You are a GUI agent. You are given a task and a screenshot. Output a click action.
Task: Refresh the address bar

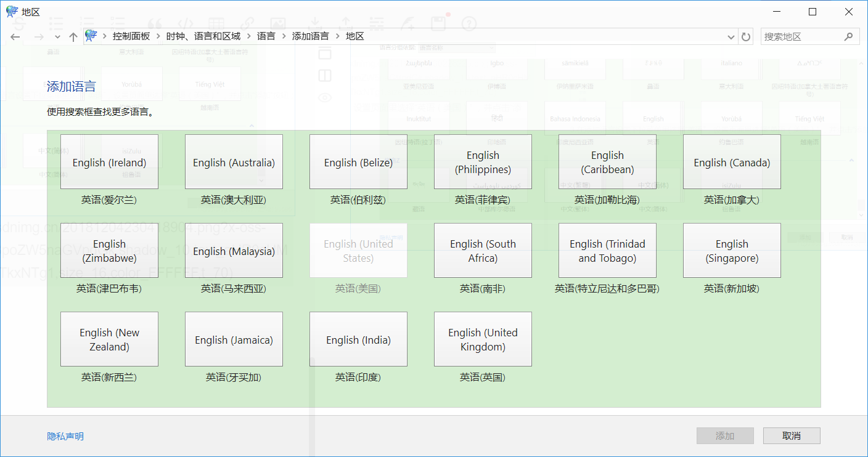746,36
